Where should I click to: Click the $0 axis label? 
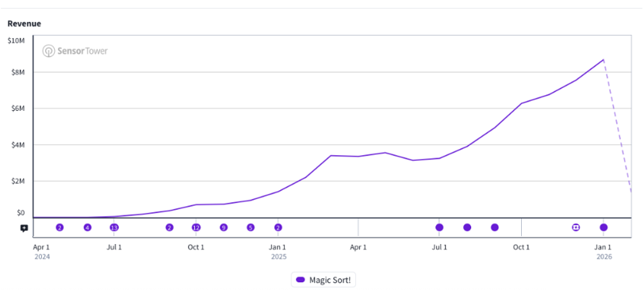pyautogui.click(x=21, y=212)
